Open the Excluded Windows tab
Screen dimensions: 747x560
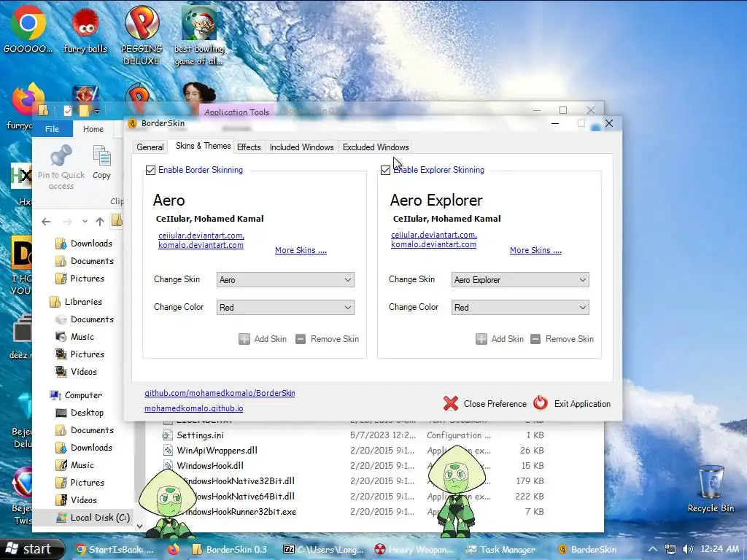(x=376, y=147)
